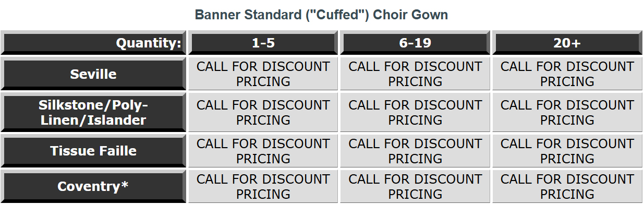The width and height of the screenshot is (644, 204).
Task: Click Silkstone pricing cell under 1-5
Action: click(263, 112)
